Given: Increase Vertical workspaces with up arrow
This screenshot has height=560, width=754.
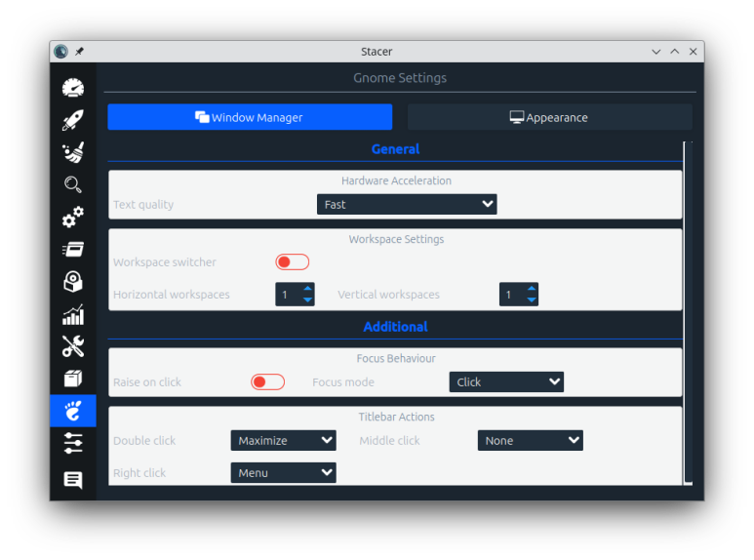Looking at the screenshot, I should click(532, 289).
